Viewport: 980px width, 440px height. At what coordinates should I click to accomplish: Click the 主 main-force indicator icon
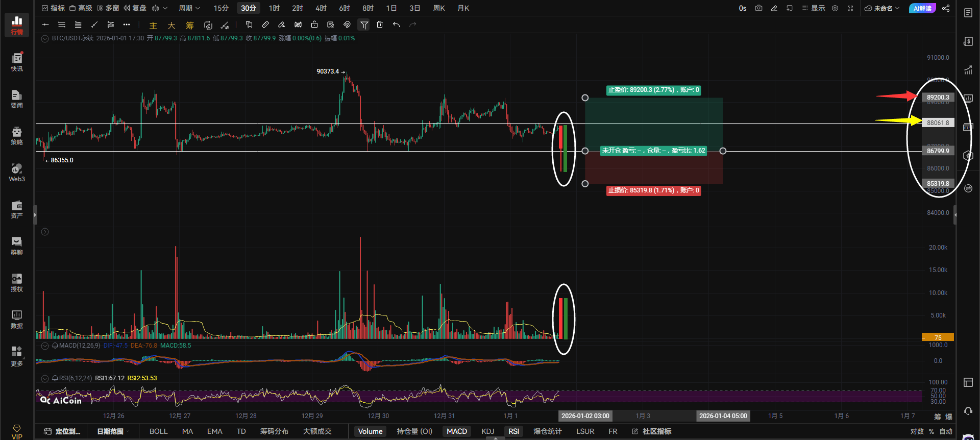coord(153,25)
